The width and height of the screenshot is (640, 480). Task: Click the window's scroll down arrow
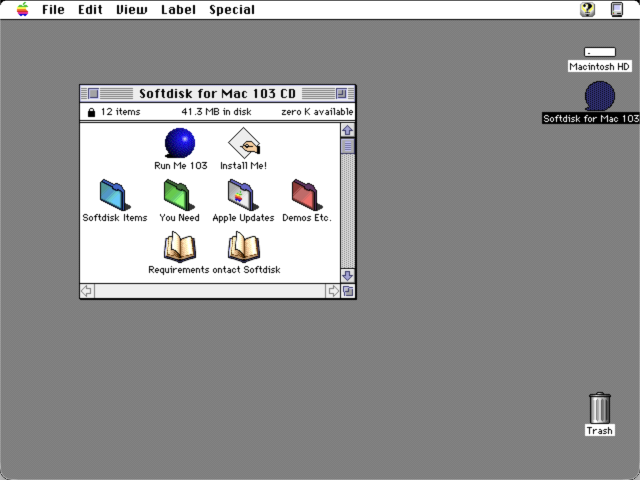(x=348, y=276)
